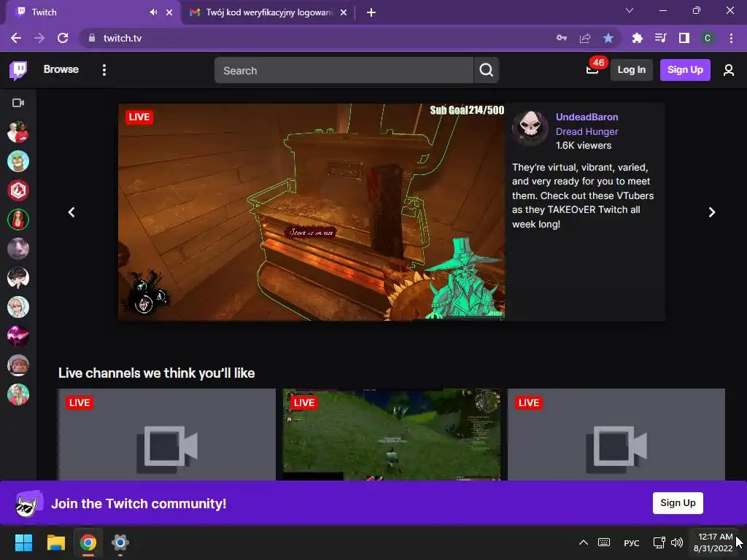This screenshot has height=560, width=747.
Task: Open the pink-purple sidebar channel avatar
Action: click(18, 336)
